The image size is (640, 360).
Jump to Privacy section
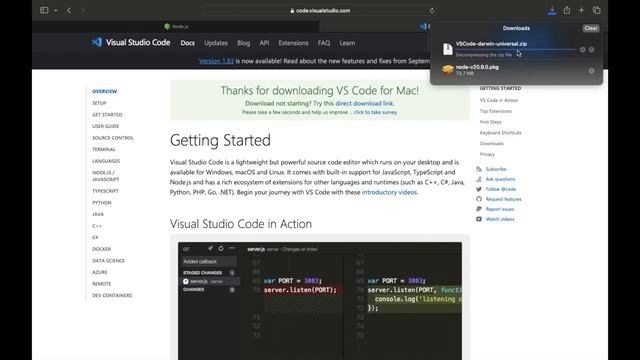pos(487,154)
